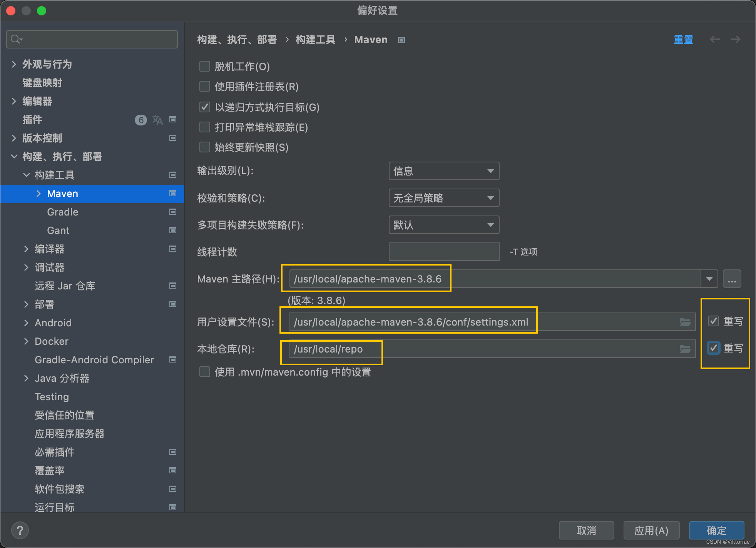
Task: Uncheck 以递归方式执行目标(G)
Action: (205, 107)
